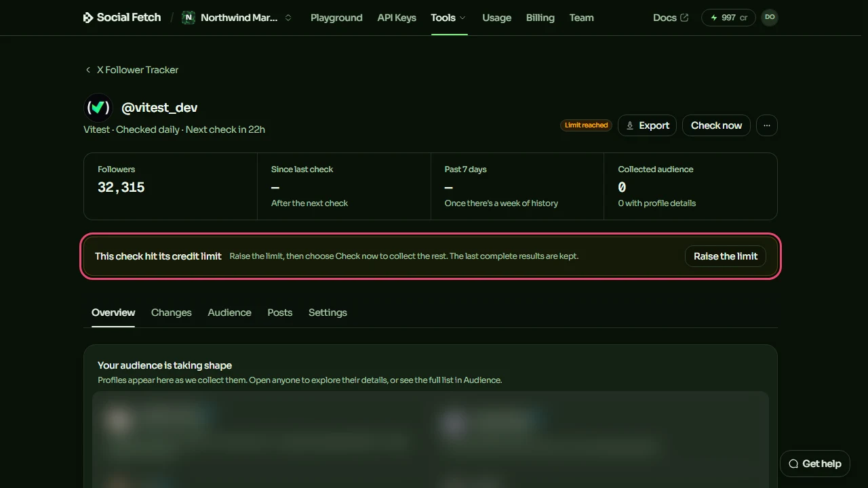Open the Northwind workspace switcher
The image size is (868, 488).
(x=237, y=18)
